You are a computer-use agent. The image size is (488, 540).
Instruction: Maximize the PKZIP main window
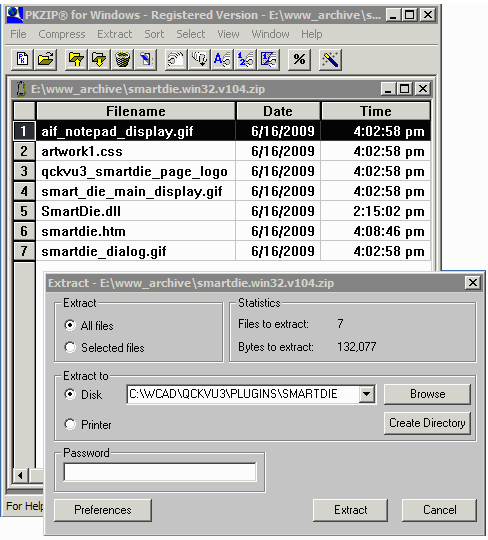pyautogui.click(x=409, y=15)
